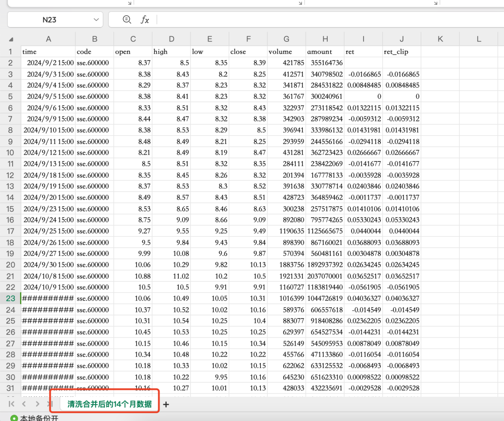The image size is (504, 421).
Task: Select row 1 header
Action: coord(10,52)
